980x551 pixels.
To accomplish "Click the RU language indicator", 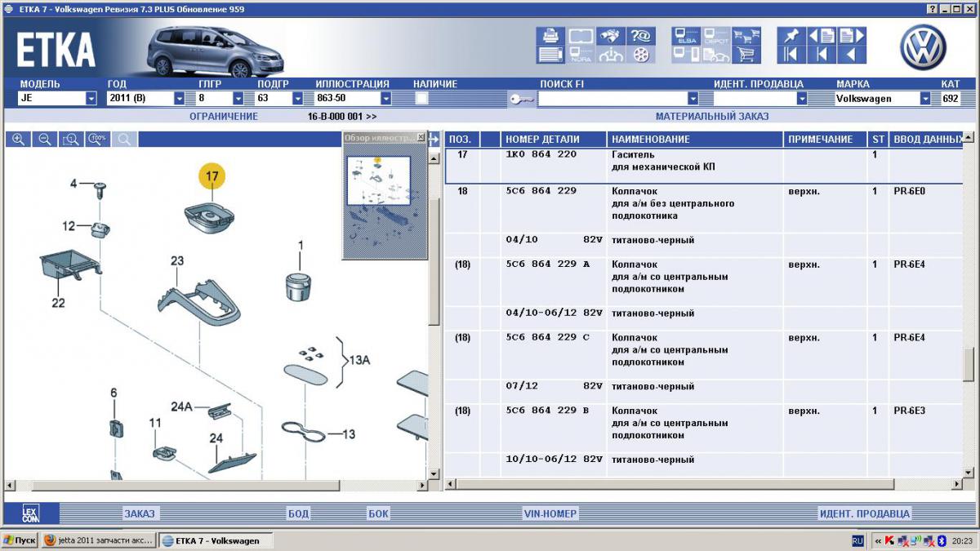I will coord(857,540).
